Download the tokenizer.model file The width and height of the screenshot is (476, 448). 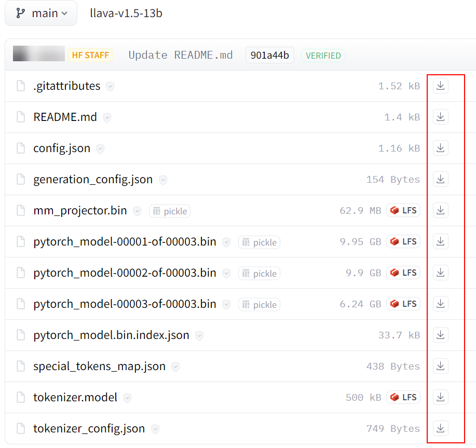(x=441, y=397)
